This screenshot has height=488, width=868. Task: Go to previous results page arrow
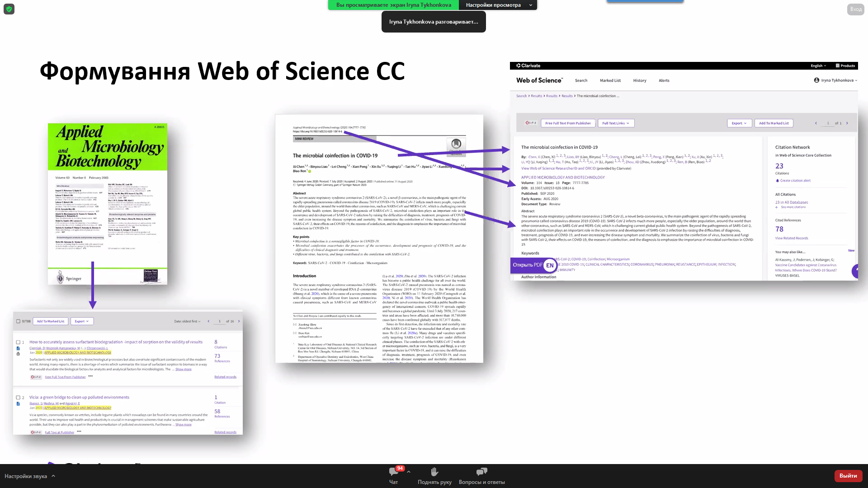click(208, 321)
